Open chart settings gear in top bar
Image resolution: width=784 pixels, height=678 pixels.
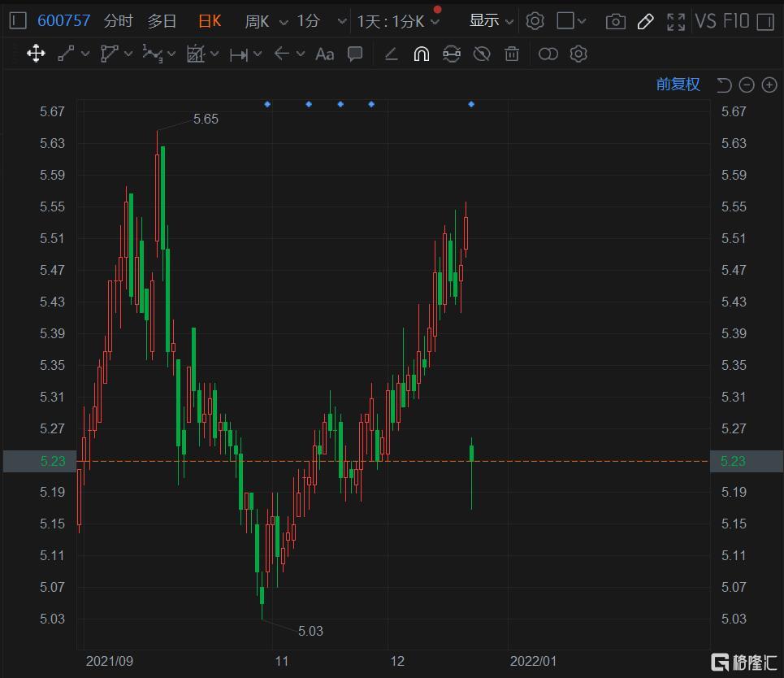coord(535,21)
